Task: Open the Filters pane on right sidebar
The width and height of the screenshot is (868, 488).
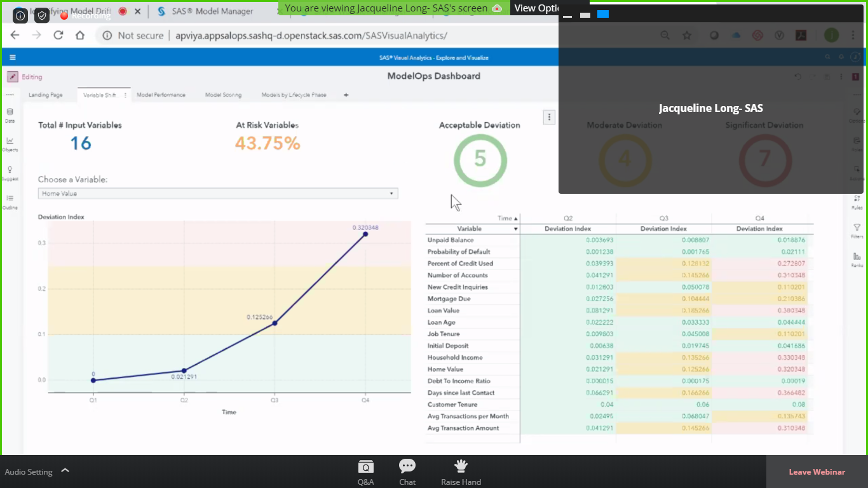Action: (857, 230)
